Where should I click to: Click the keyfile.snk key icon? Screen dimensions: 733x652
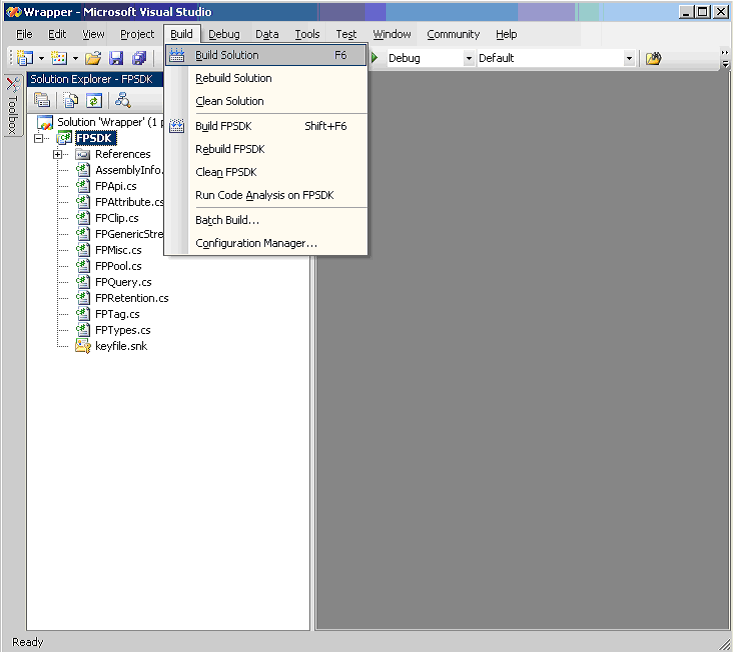[83, 346]
